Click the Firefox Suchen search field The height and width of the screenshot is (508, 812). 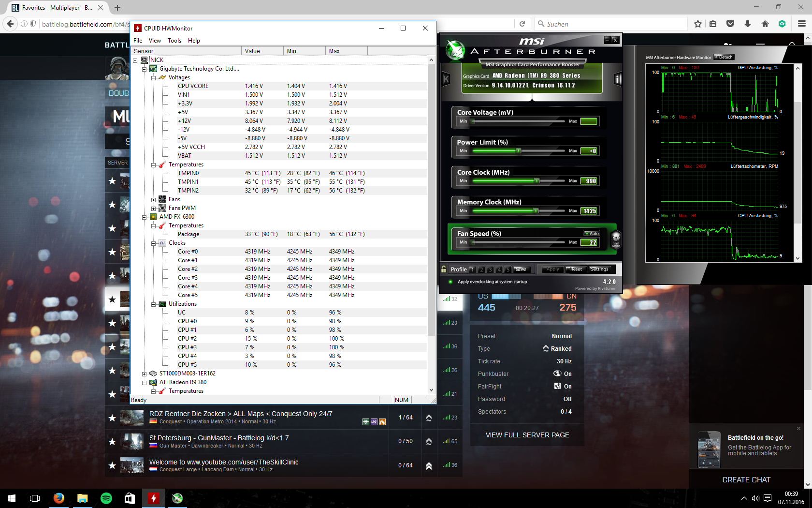point(611,24)
